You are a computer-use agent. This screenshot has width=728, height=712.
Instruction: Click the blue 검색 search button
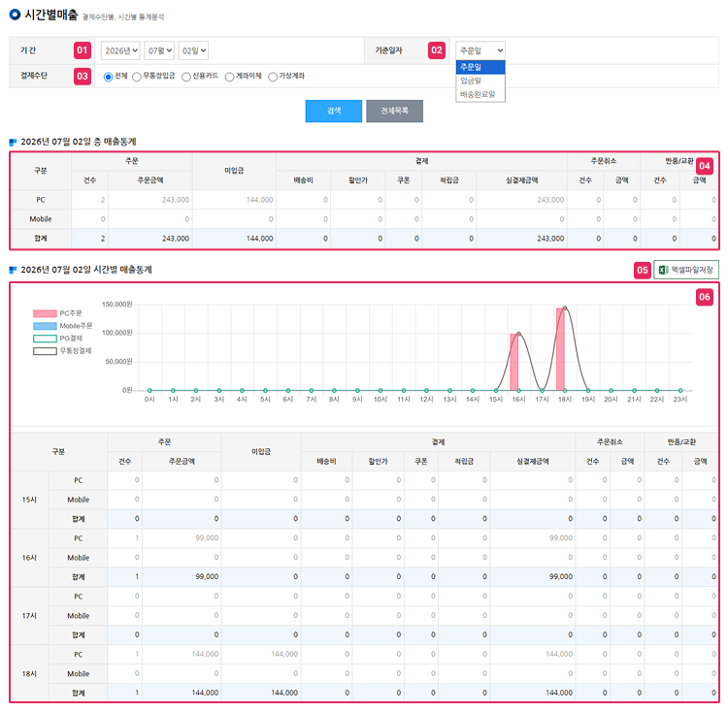tap(334, 111)
